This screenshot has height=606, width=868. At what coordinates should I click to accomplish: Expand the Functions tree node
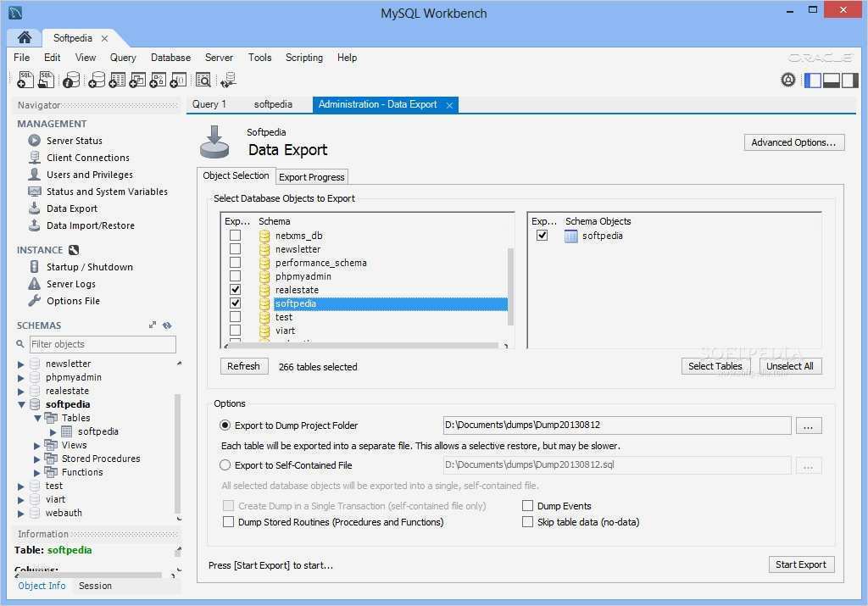(x=36, y=473)
